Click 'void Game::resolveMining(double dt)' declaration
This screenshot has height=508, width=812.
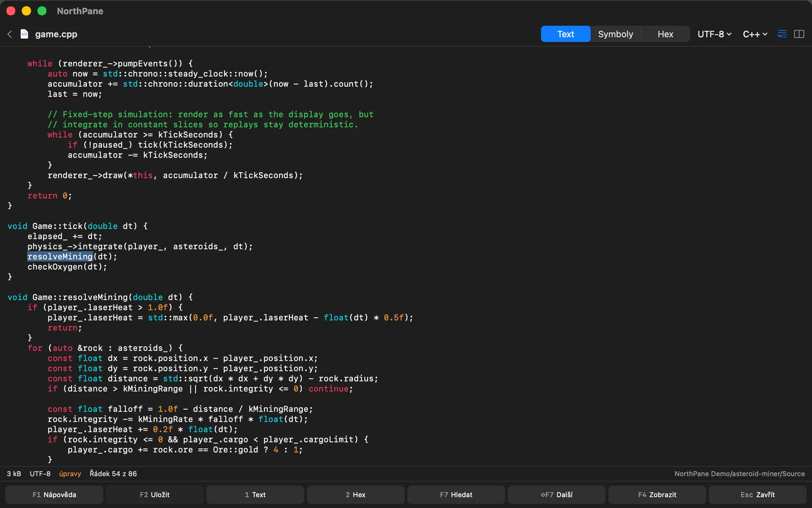point(100,297)
